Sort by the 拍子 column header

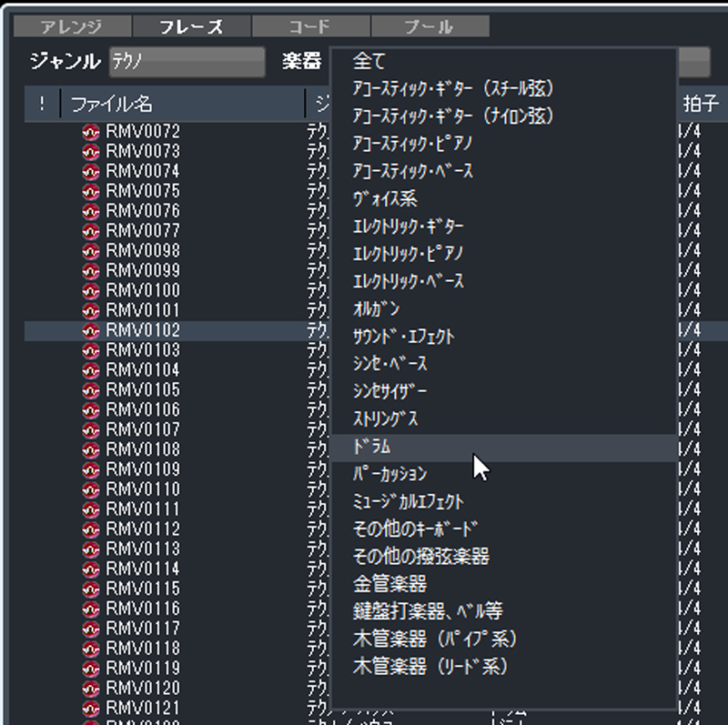click(702, 104)
